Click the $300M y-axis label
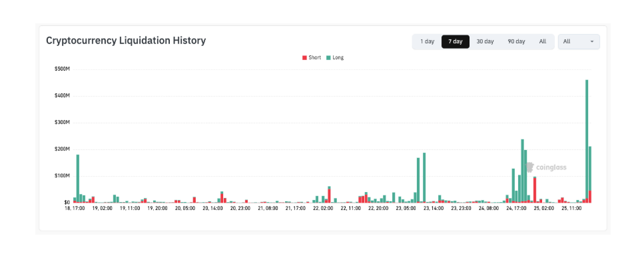Screen dimensions: 644x254 pyautogui.click(x=63, y=123)
